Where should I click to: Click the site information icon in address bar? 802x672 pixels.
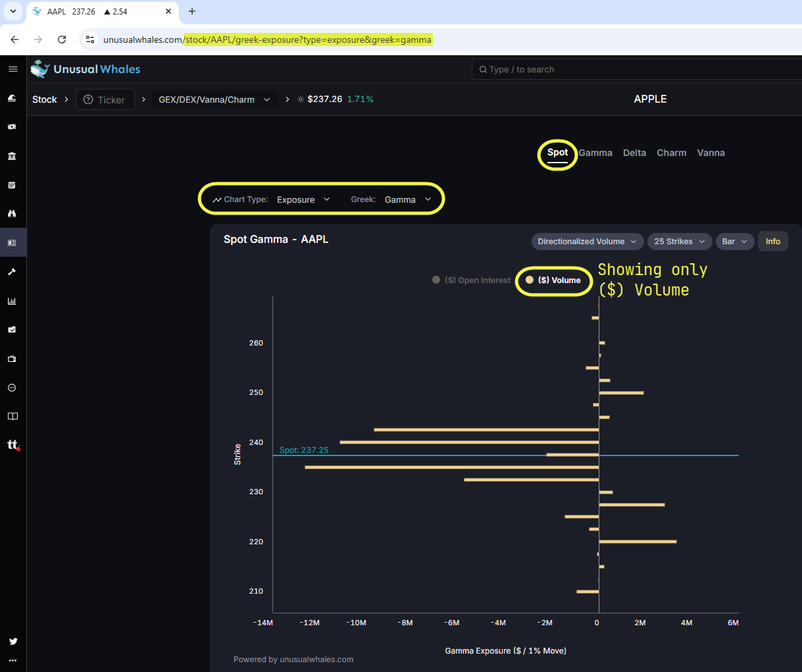coord(90,39)
